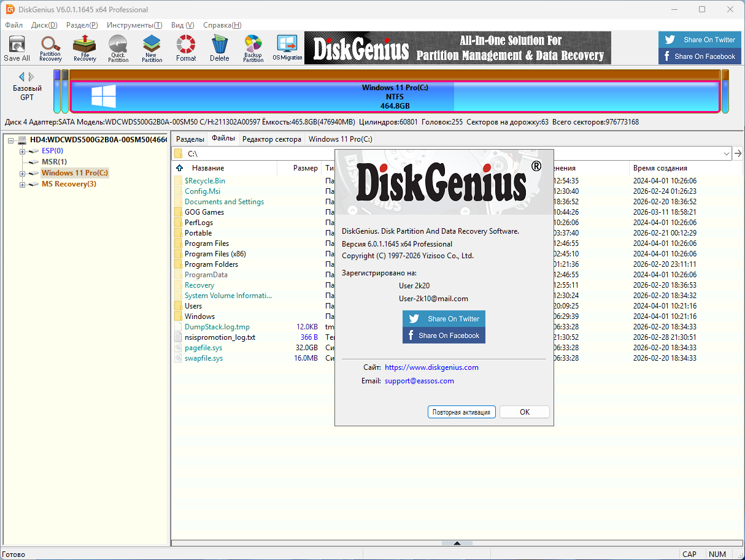Select MSR(1) in the disk tree
Screen dimensions: 745x560
[54, 162]
